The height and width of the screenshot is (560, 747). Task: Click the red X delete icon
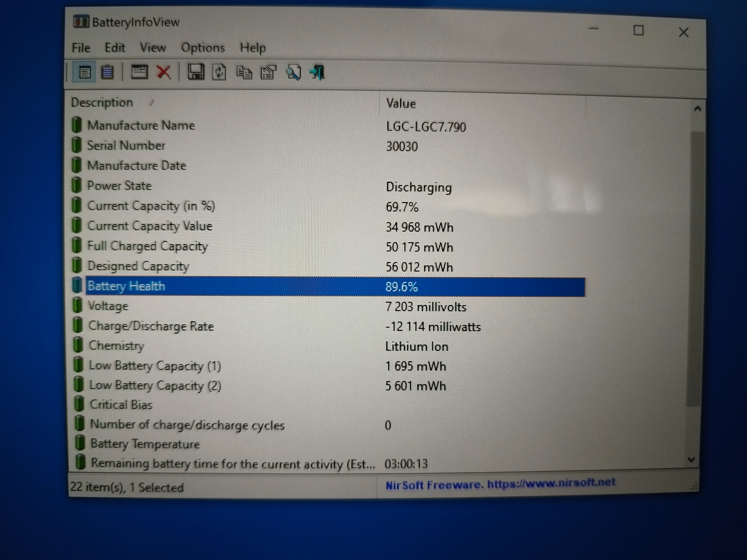click(x=164, y=72)
